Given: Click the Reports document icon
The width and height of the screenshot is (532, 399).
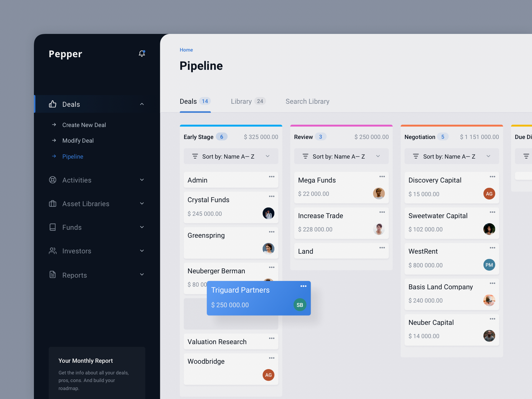Looking at the screenshot, I should [53, 274].
